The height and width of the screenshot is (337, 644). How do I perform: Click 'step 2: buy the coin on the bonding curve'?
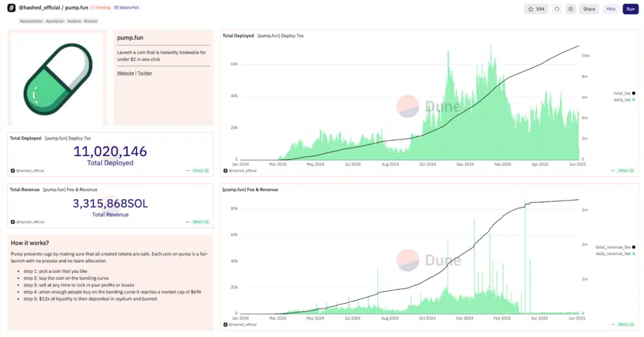pyautogui.click(x=66, y=279)
